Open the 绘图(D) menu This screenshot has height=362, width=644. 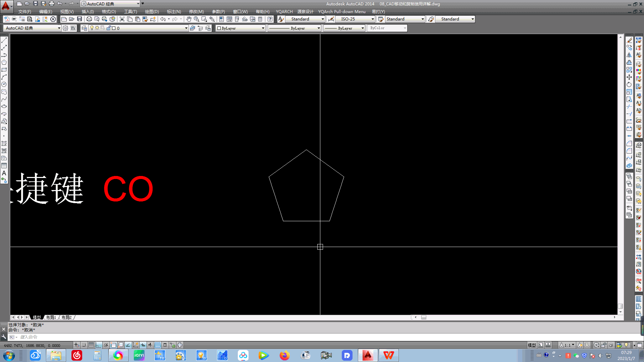point(152,11)
